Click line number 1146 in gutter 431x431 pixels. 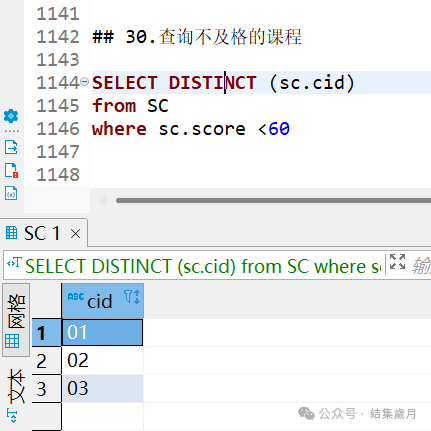58,129
